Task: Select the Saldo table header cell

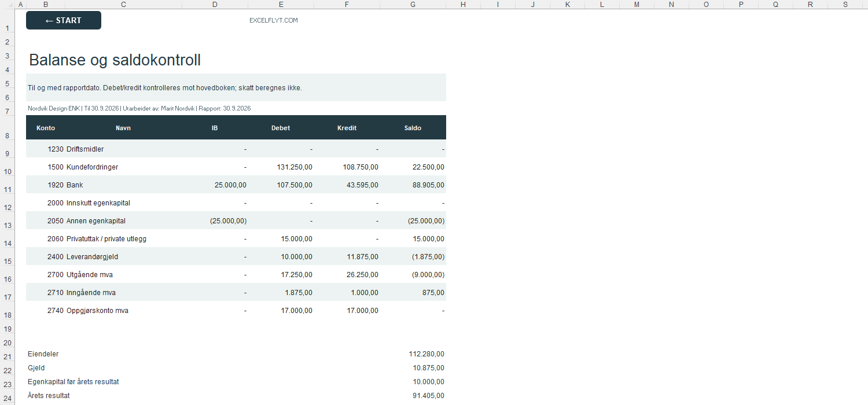Action: point(413,128)
